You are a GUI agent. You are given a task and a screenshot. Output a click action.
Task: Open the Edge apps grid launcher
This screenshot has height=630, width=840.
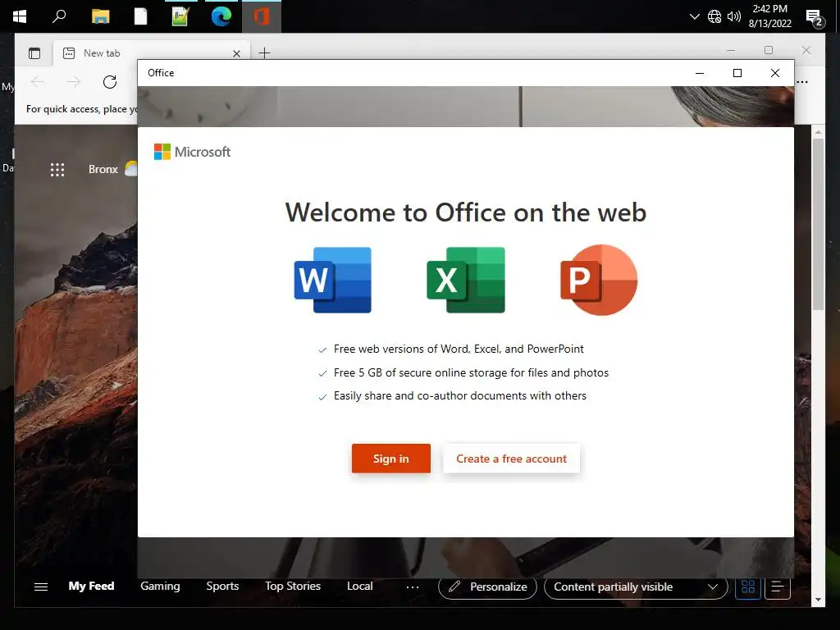coord(57,169)
